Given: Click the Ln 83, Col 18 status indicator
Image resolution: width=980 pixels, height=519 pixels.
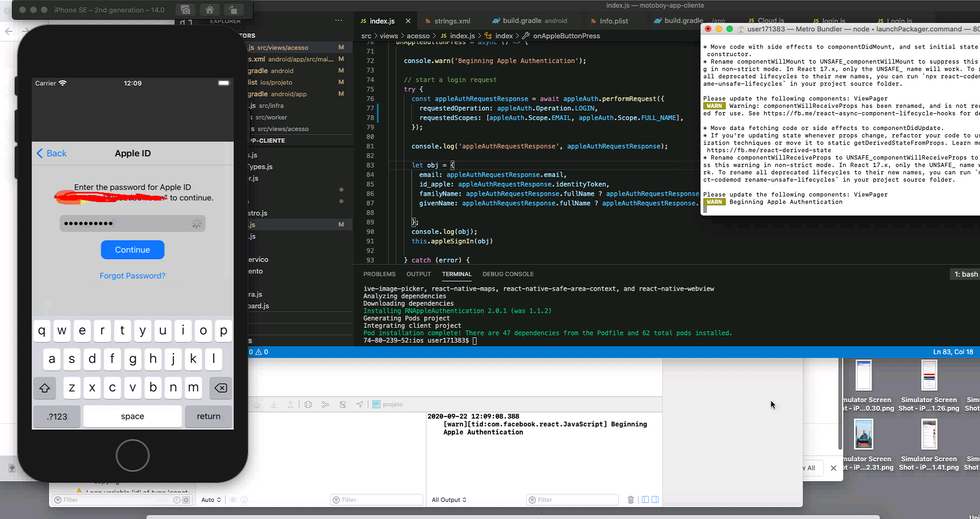Looking at the screenshot, I should [x=953, y=352].
